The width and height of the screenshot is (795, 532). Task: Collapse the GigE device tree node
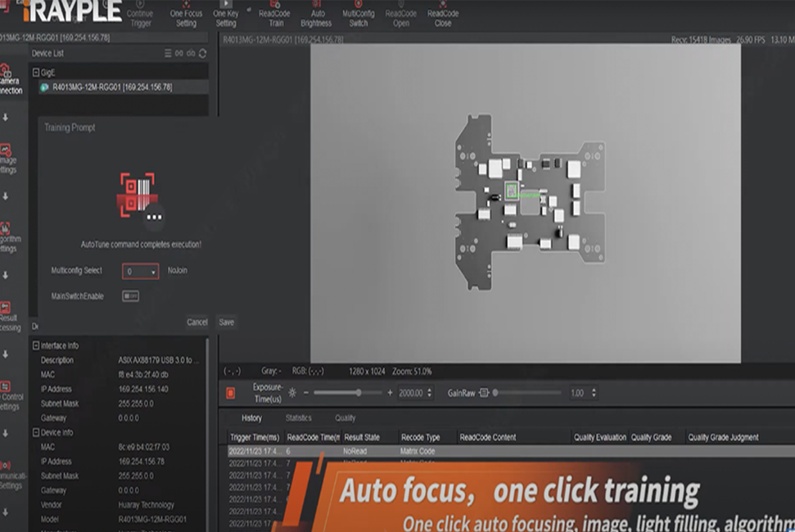click(36, 73)
